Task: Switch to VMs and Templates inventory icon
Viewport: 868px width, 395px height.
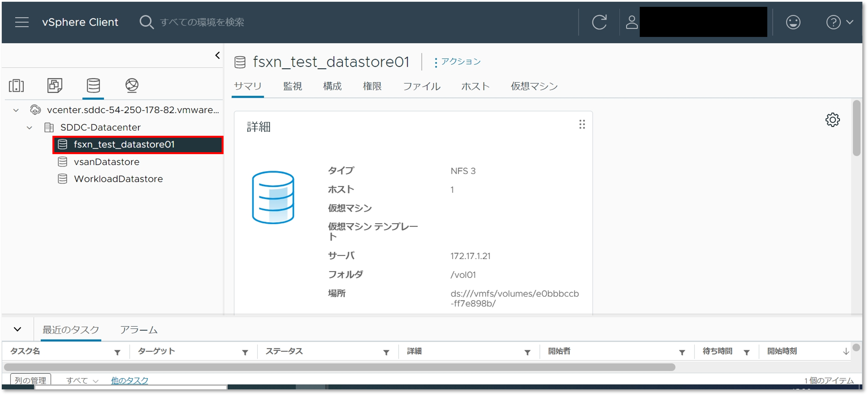Action: [x=55, y=85]
